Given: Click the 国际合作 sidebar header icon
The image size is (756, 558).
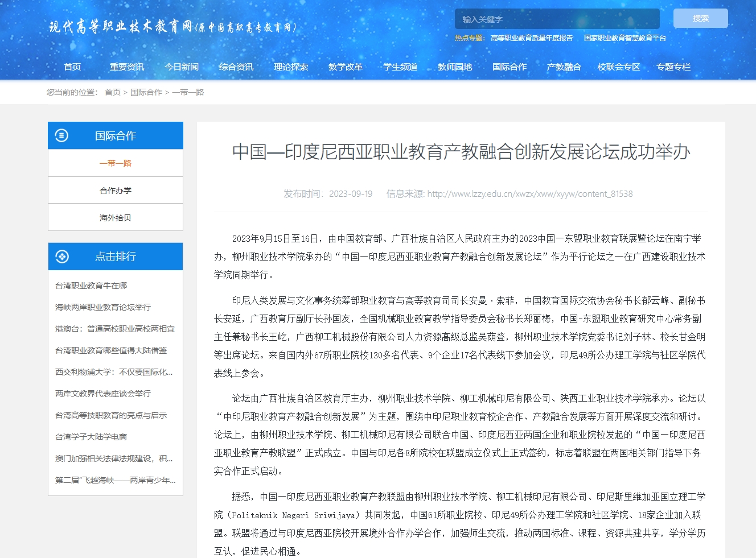Looking at the screenshot, I should pos(61,135).
